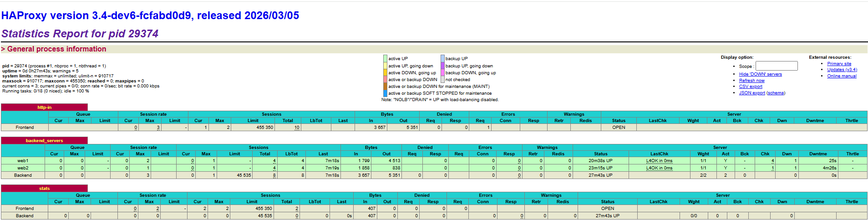Click the Frontend row label in stats table
This screenshot has width=868, height=220.
(x=25, y=209)
